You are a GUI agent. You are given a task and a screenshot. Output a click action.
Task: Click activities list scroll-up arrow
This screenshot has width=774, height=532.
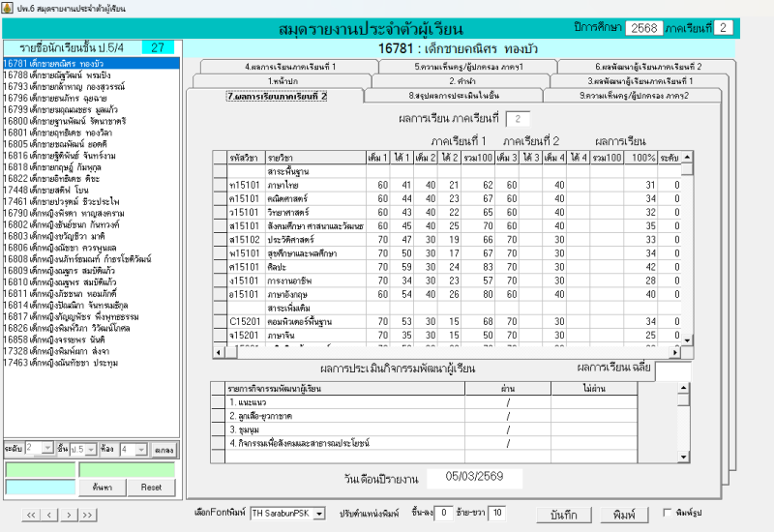(x=684, y=389)
